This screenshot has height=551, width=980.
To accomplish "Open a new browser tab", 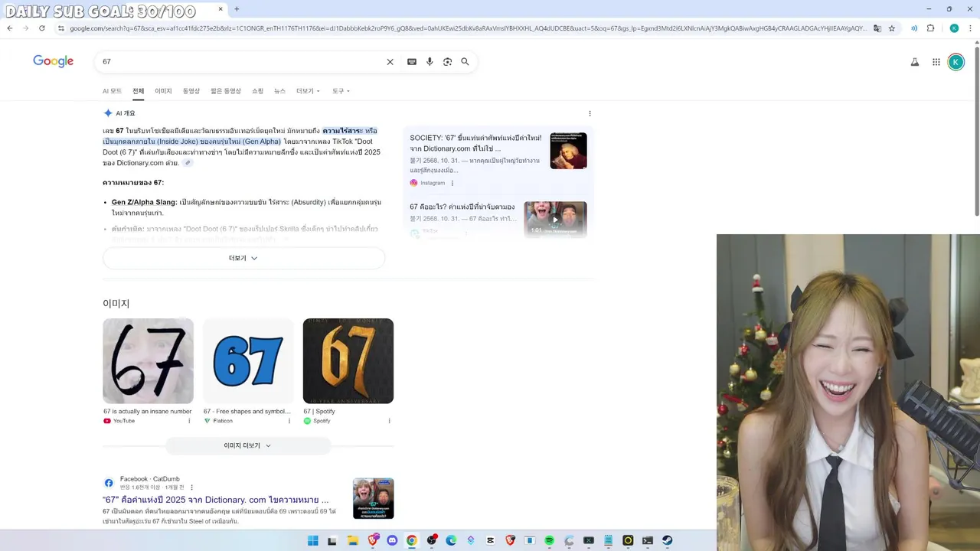I will pyautogui.click(x=237, y=9).
